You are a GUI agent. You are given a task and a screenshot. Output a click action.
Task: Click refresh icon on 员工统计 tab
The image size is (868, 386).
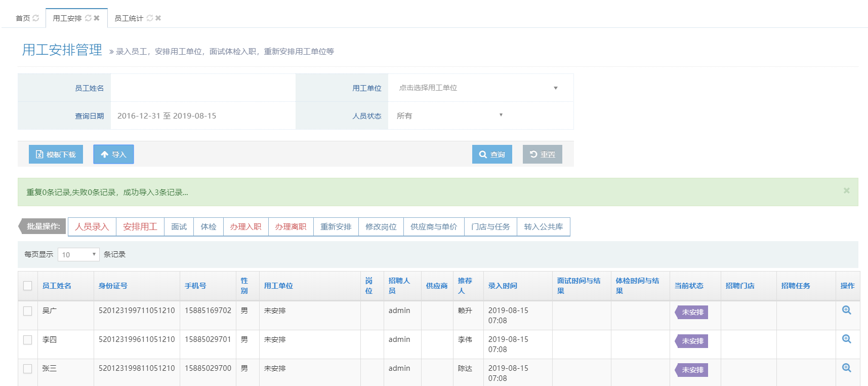pos(150,18)
